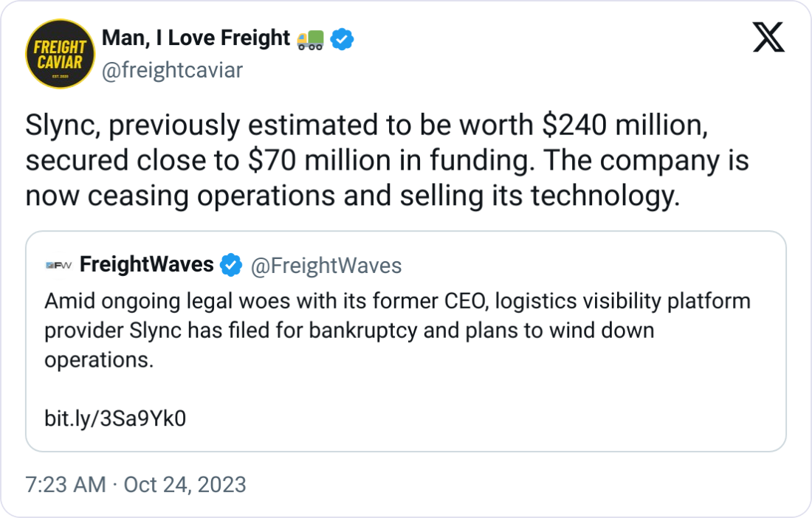Visit the @FreightWaves handle
Screen dimensions: 812x518
coord(326,266)
